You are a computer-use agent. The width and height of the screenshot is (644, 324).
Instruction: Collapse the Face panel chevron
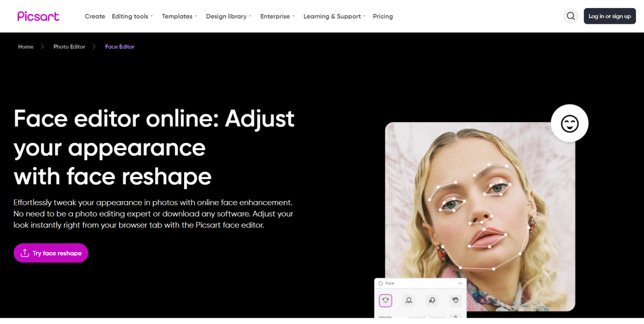(x=460, y=283)
